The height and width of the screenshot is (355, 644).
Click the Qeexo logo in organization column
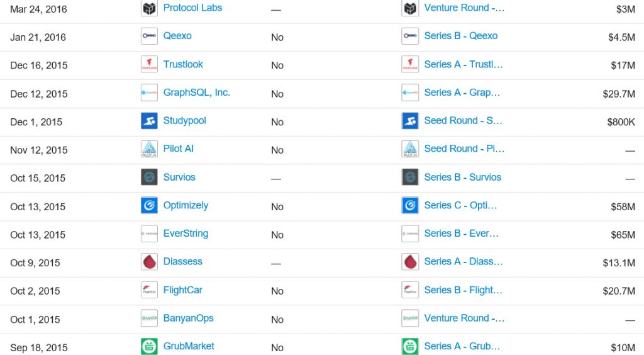coord(149,36)
